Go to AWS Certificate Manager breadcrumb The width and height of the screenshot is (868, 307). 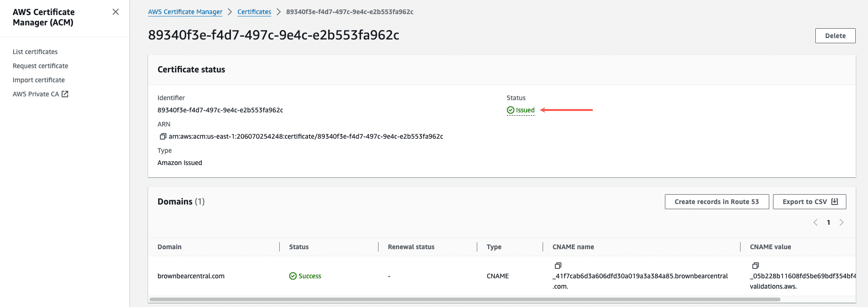pyautogui.click(x=185, y=12)
